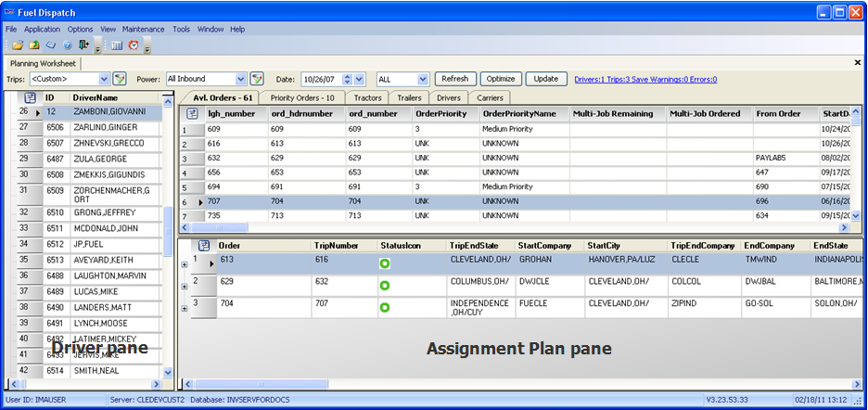Open the ALL filter dropdown
Image resolution: width=868 pixels, height=410 pixels.
coord(423,79)
